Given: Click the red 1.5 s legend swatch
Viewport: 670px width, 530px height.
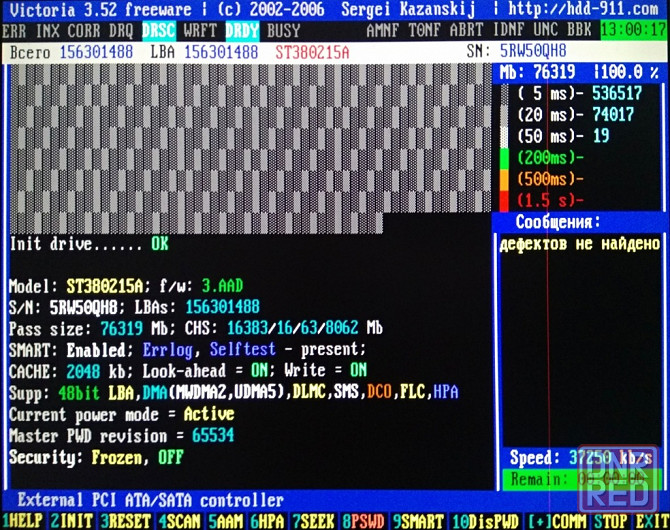Looking at the screenshot, I should [504, 200].
